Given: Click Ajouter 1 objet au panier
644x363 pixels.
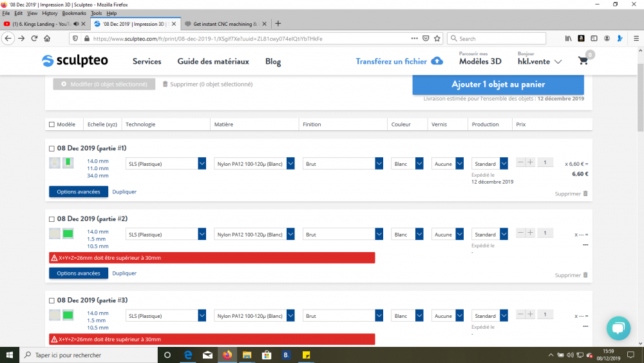Looking at the screenshot, I should tap(498, 84).
